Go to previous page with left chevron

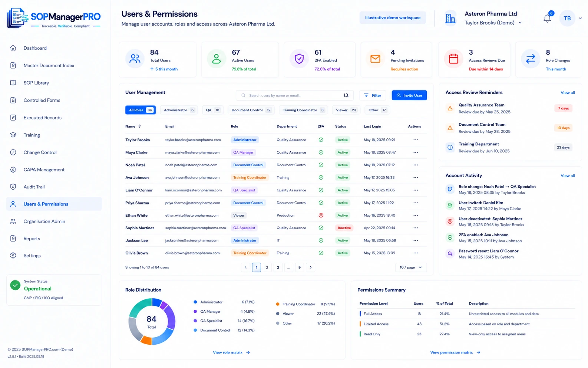click(x=245, y=267)
